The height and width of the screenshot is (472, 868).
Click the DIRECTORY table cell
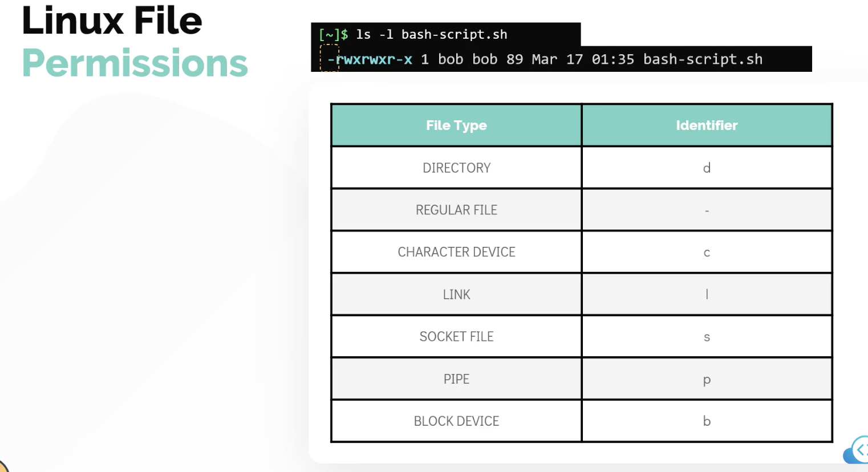456,168
